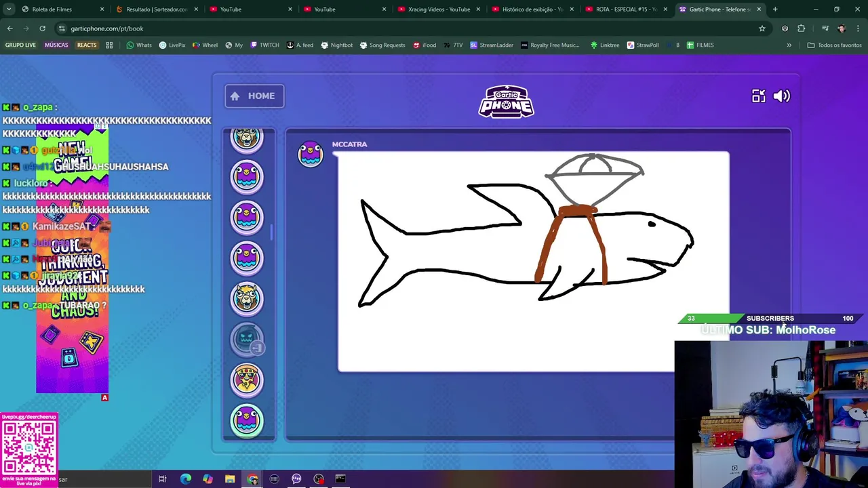Open the Linktree bookmark

click(x=605, y=45)
